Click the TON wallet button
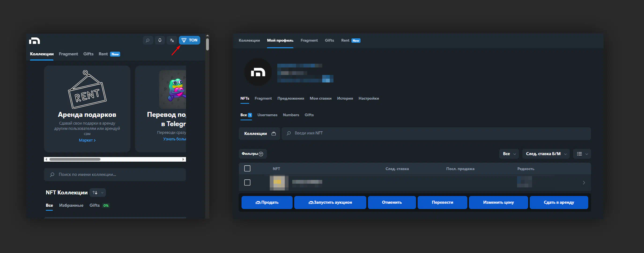The height and width of the screenshot is (253, 644). point(189,40)
